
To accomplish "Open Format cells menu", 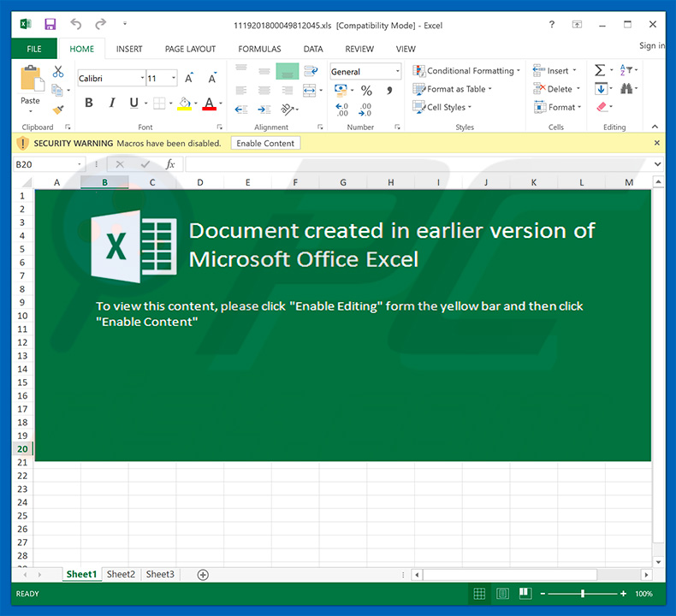I will point(557,107).
